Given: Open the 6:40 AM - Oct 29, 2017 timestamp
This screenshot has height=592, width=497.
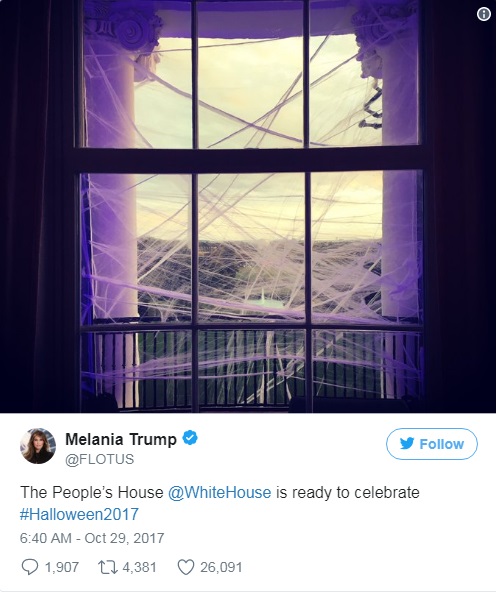Looking at the screenshot, I should pyautogui.click(x=92, y=538).
